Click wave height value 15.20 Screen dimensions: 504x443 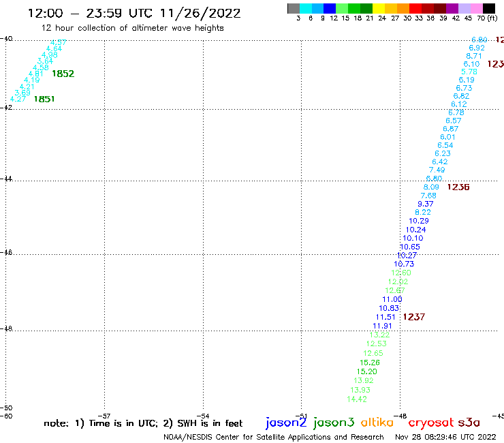[x=366, y=371]
